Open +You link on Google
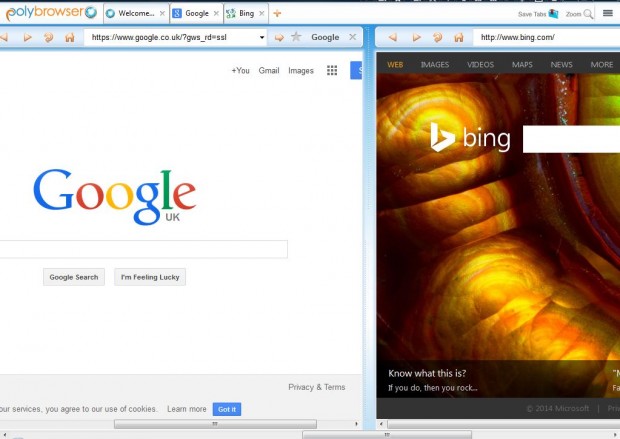The image size is (620, 439). (240, 70)
